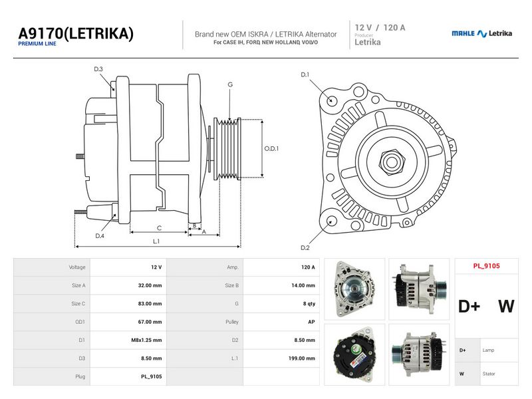Click the Voltage row label

coord(77,267)
